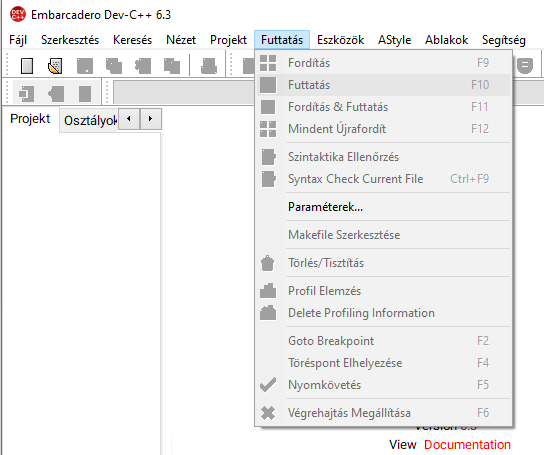The width and height of the screenshot is (544, 455).
Task: Choose Végrehajtás Megállítása entry
Action: 383,413
